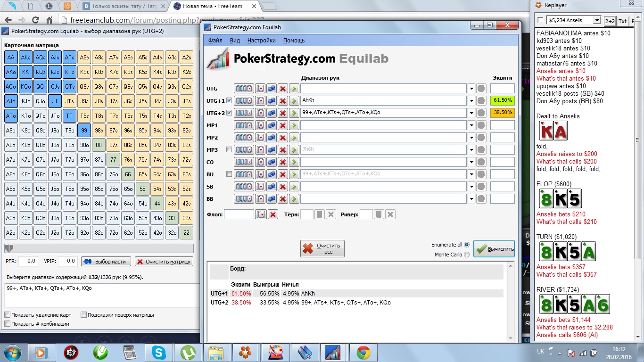Click the PFR value input field

tap(29, 261)
